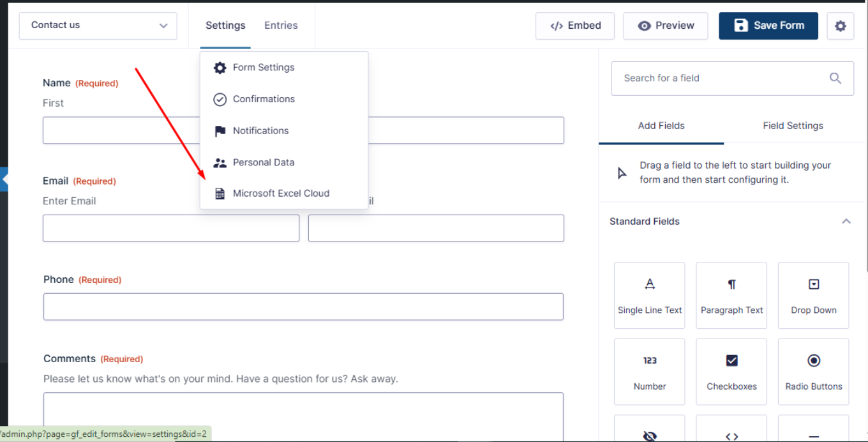Click the Enter Email input box

(171, 228)
